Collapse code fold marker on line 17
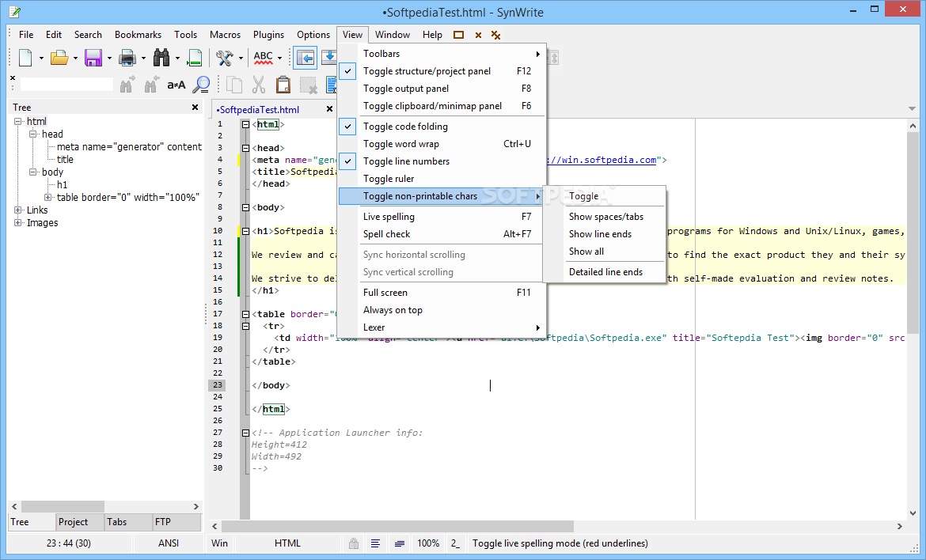The height and width of the screenshot is (560, 926). (x=245, y=314)
